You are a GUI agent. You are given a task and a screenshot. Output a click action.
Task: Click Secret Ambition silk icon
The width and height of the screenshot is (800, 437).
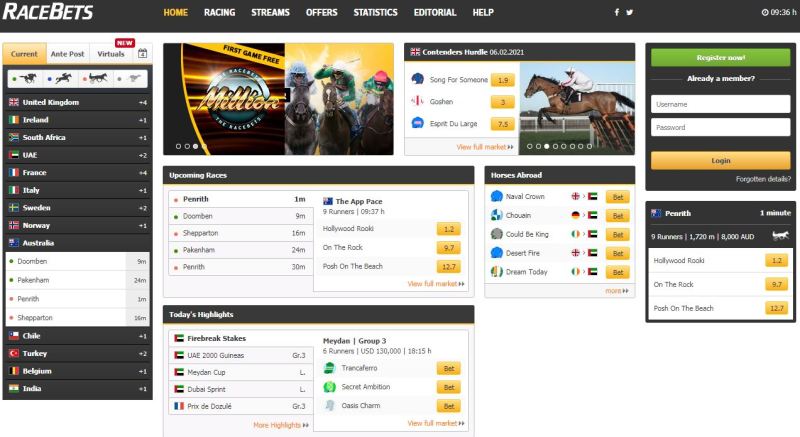(330, 387)
